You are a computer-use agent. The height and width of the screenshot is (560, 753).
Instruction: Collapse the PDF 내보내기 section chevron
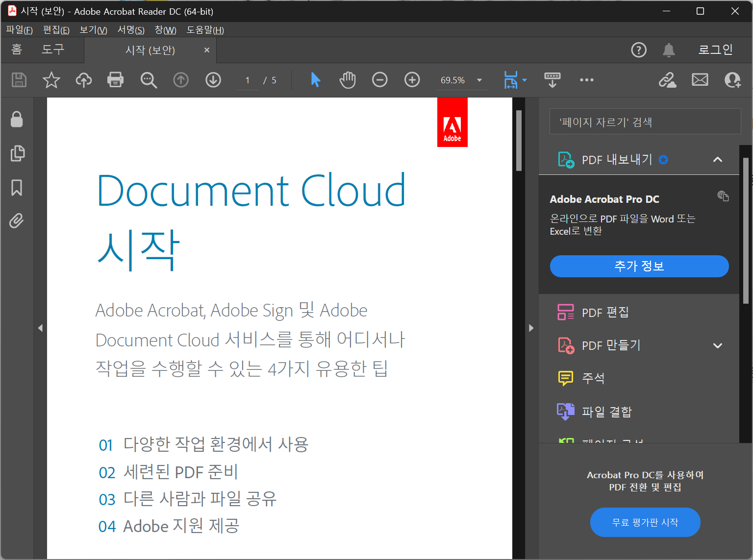718,159
